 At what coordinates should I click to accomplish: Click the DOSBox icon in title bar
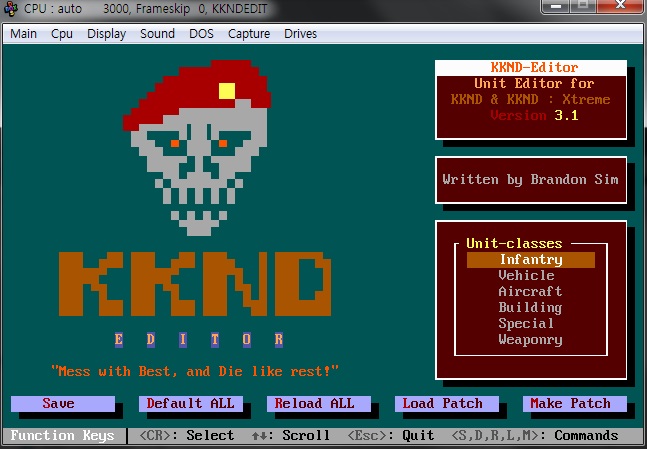(x=11, y=9)
